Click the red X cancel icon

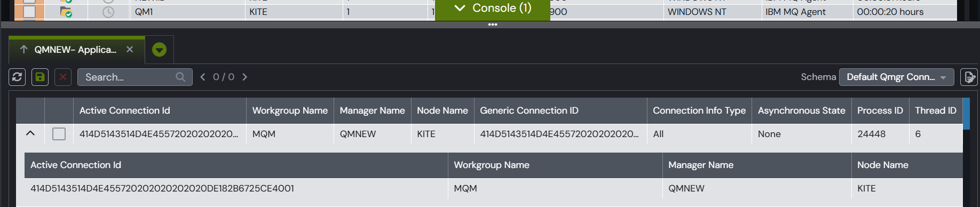[x=63, y=77]
